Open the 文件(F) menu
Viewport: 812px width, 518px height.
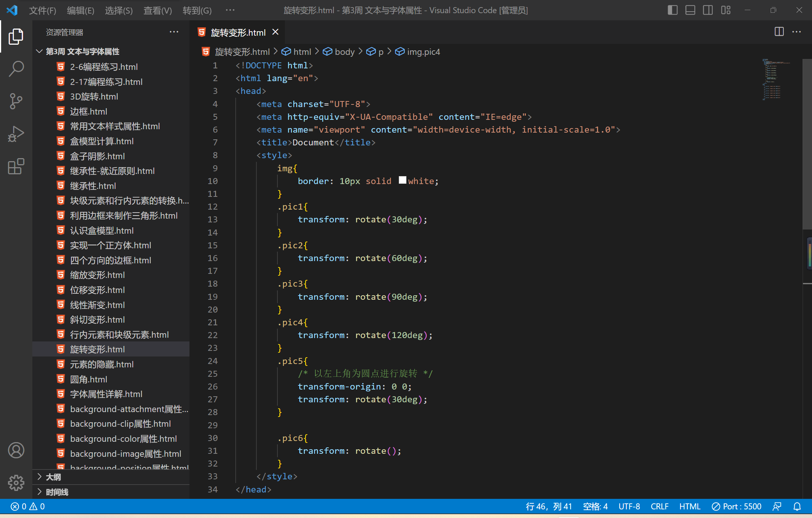point(42,11)
